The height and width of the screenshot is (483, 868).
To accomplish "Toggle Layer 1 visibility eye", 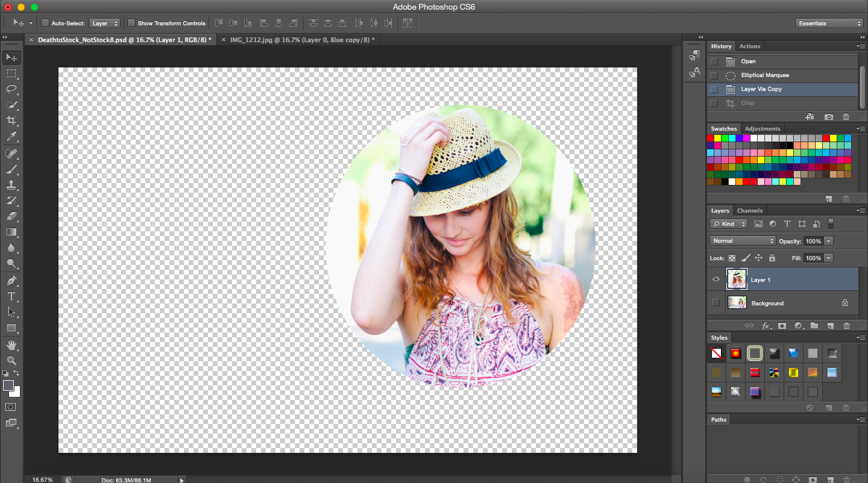I will [715, 278].
